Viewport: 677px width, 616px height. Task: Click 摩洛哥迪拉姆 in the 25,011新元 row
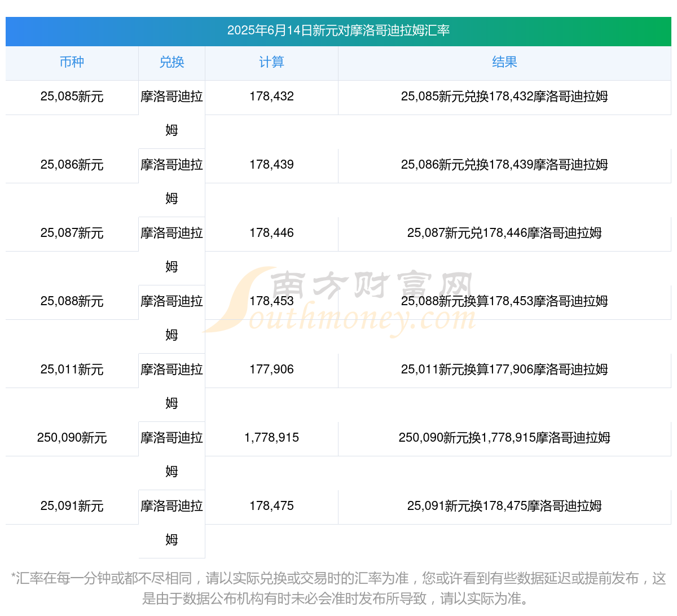(172, 386)
